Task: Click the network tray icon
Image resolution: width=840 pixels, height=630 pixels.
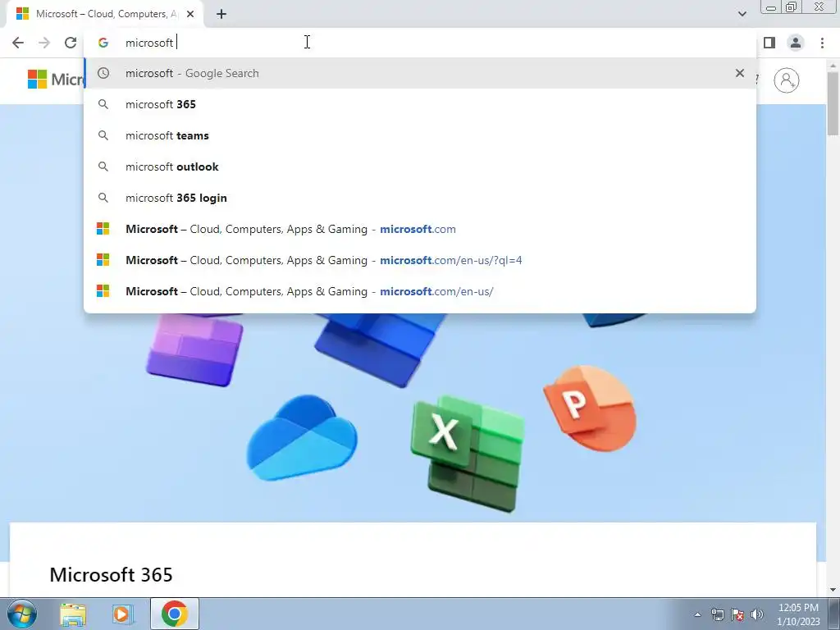Action: tap(717, 614)
